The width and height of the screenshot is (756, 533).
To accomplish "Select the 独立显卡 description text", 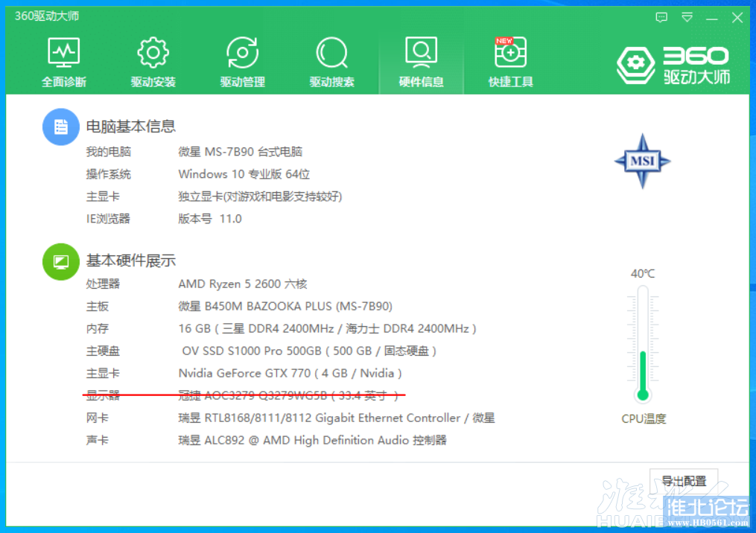I will [260, 197].
